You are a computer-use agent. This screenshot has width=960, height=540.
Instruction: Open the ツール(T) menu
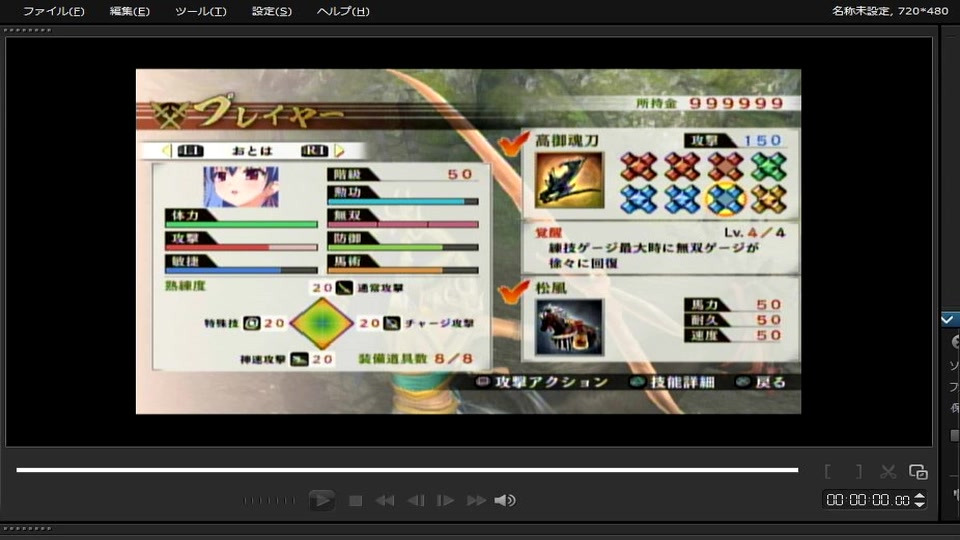point(201,11)
